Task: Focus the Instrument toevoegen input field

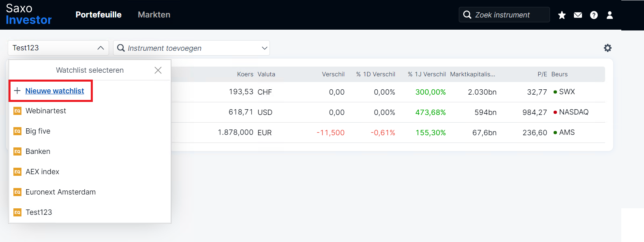Action: coord(191,48)
